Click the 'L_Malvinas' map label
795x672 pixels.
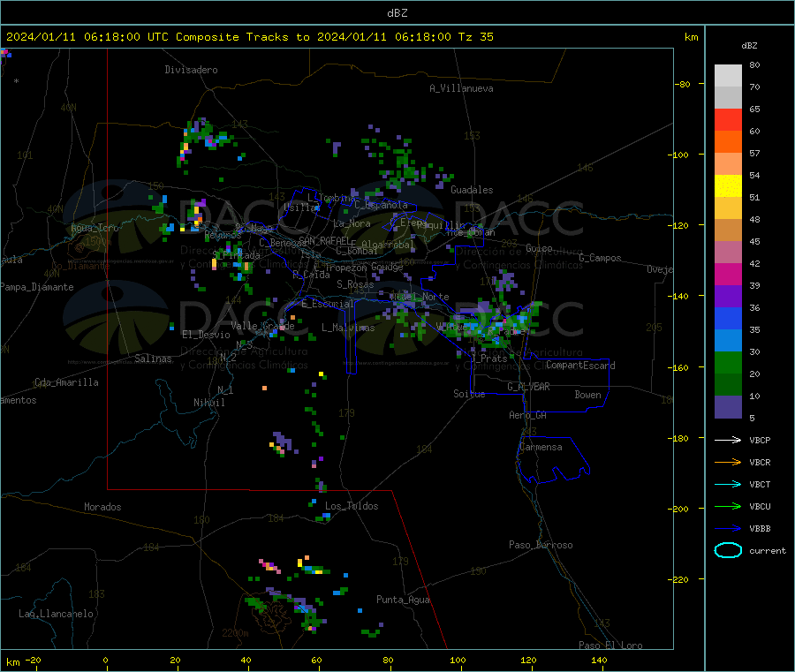click(348, 328)
